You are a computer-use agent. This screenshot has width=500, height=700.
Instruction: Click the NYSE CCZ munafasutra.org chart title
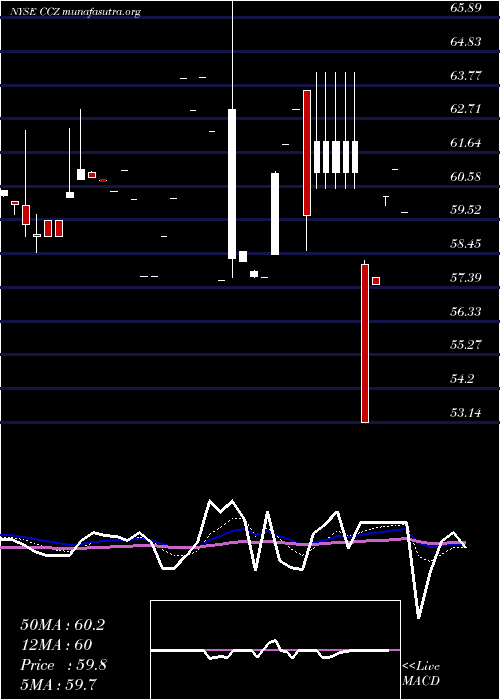point(75,12)
